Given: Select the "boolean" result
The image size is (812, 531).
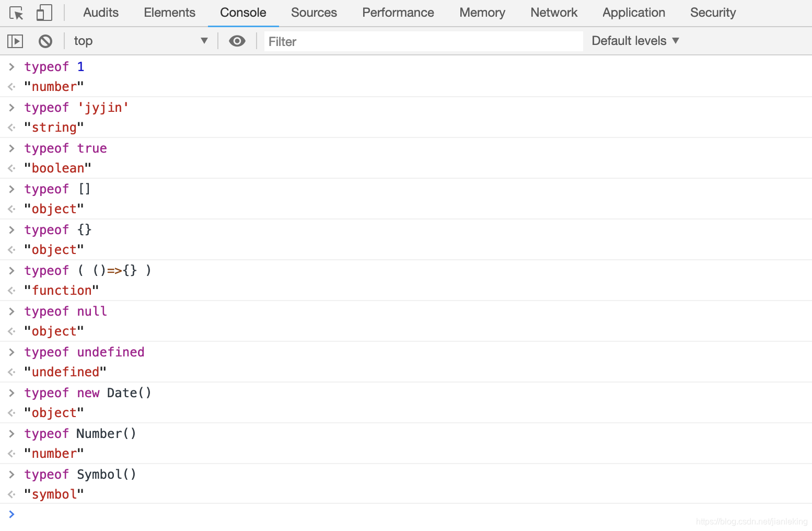Looking at the screenshot, I should (x=58, y=168).
